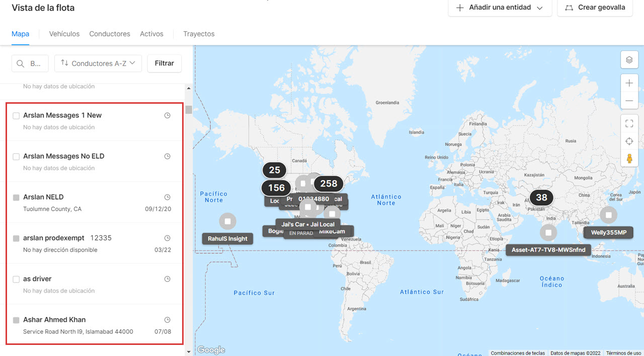
Task: Switch to the Vehículos tab
Action: pyautogui.click(x=64, y=34)
